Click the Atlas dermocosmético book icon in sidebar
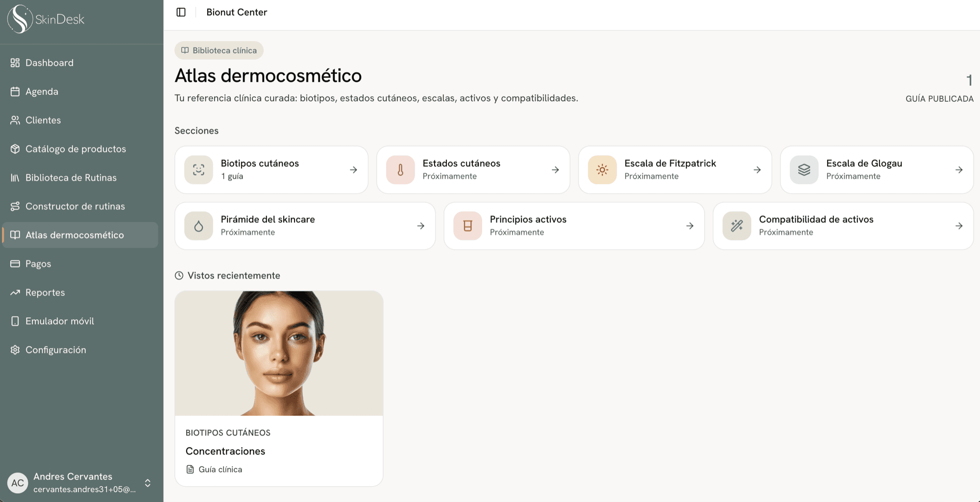Screen dimensions: 980x502 [15, 235]
